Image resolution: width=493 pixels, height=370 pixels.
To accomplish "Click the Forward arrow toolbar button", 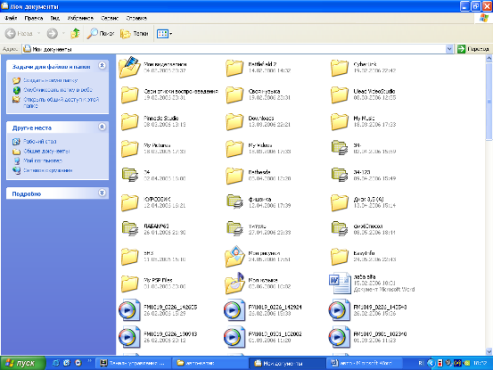I will [52, 33].
